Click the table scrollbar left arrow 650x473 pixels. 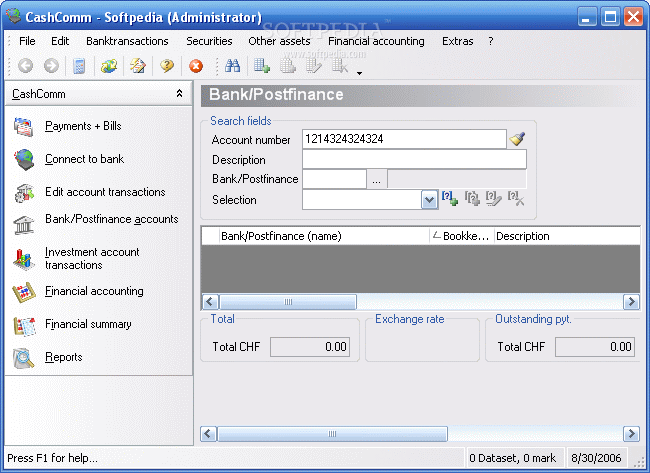pos(210,302)
